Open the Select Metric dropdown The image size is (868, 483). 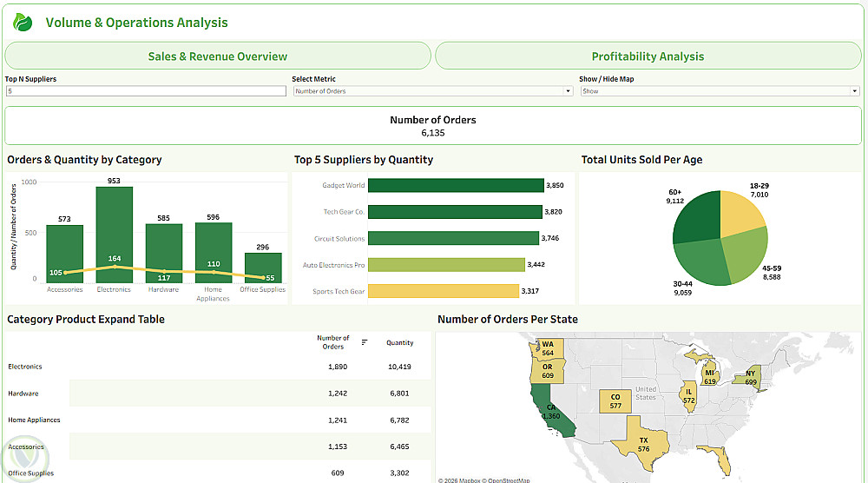pyautogui.click(x=432, y=91)
